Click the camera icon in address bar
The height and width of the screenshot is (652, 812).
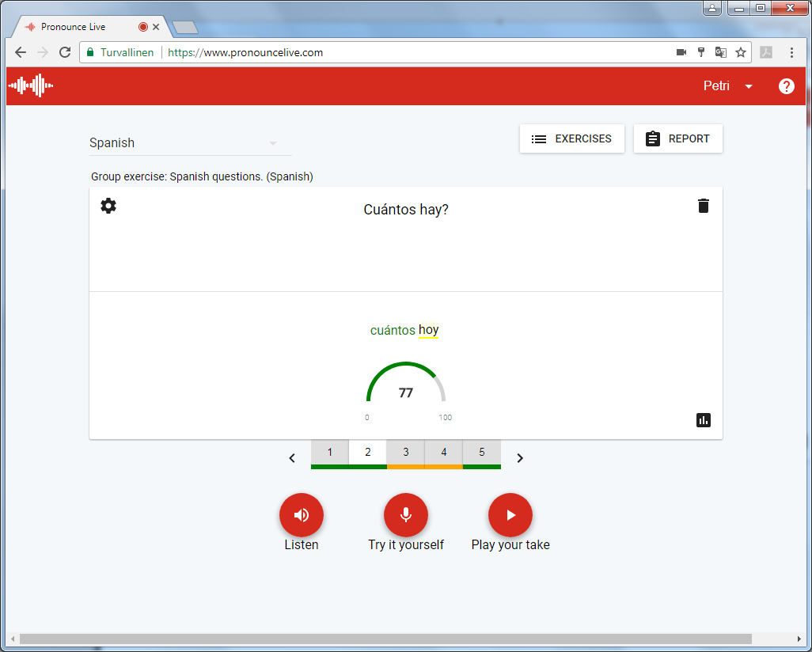(x=681, y=53)
